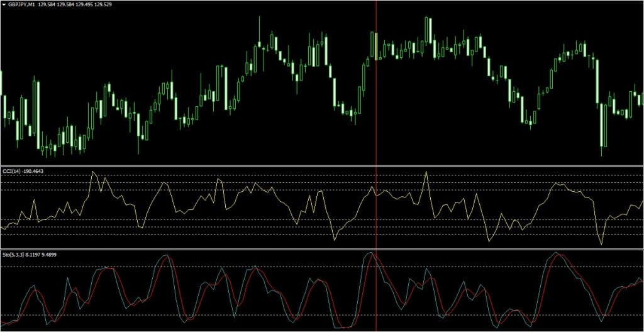Click the topmost dashed level line in the CCI pane

(189, 175)
